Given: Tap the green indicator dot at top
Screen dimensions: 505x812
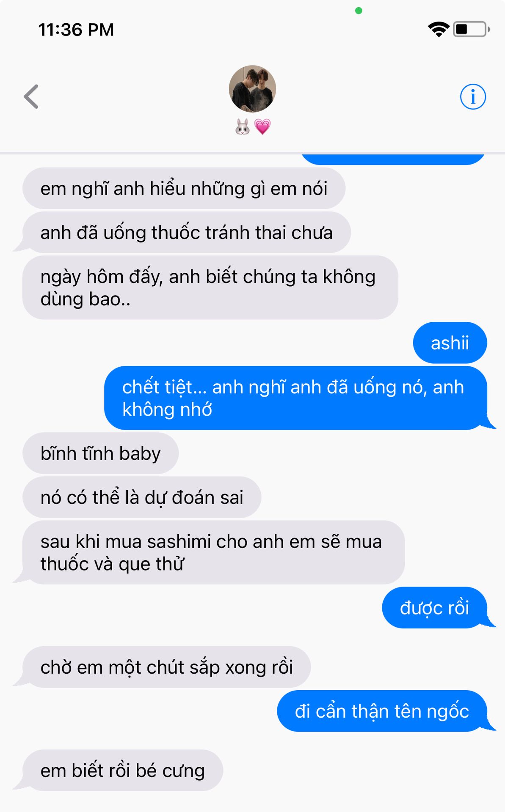Looking at the screenshot, I should pos(359,11).
